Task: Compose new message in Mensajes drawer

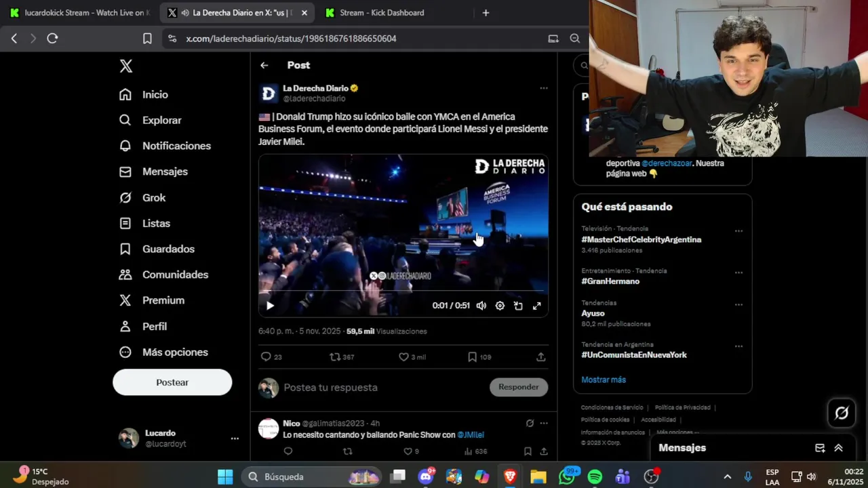Action: pyautogui.click(x=820, y=448)
